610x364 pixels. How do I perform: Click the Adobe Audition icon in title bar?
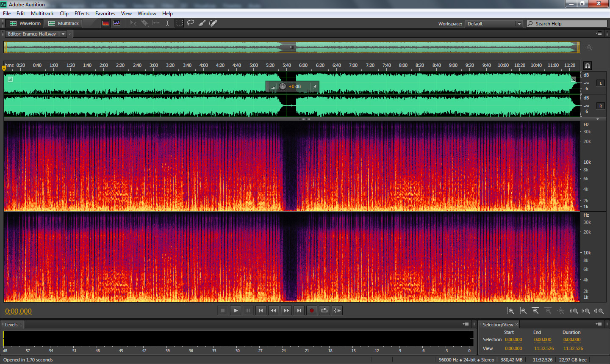tap(4, 4)
